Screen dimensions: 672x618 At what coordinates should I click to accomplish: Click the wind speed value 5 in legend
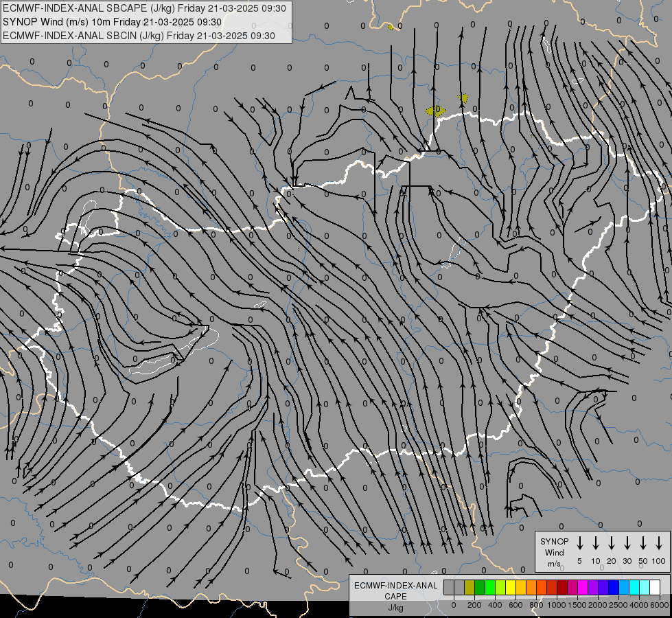pyautogui.click(x=579, y=561)
